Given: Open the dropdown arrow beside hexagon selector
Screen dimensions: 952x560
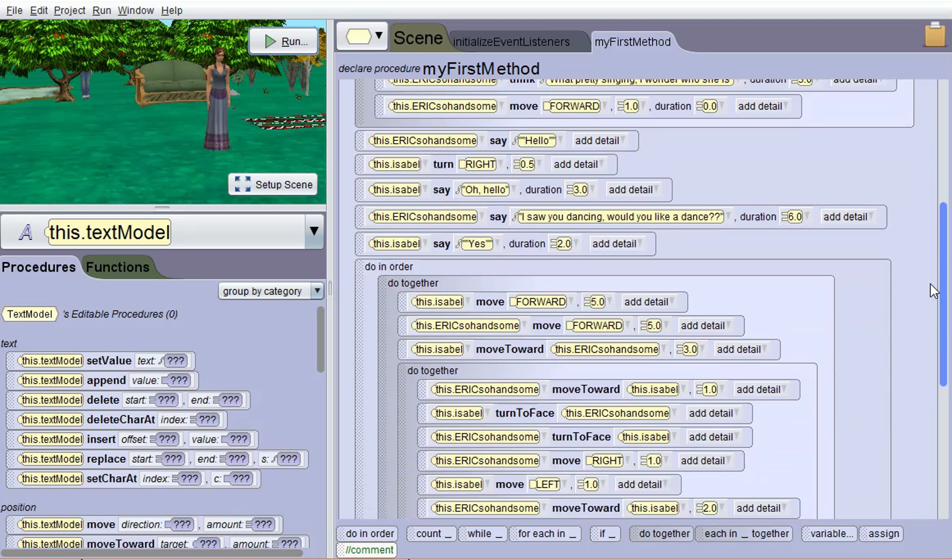Looking at the screenshot, I should point(379,36).
